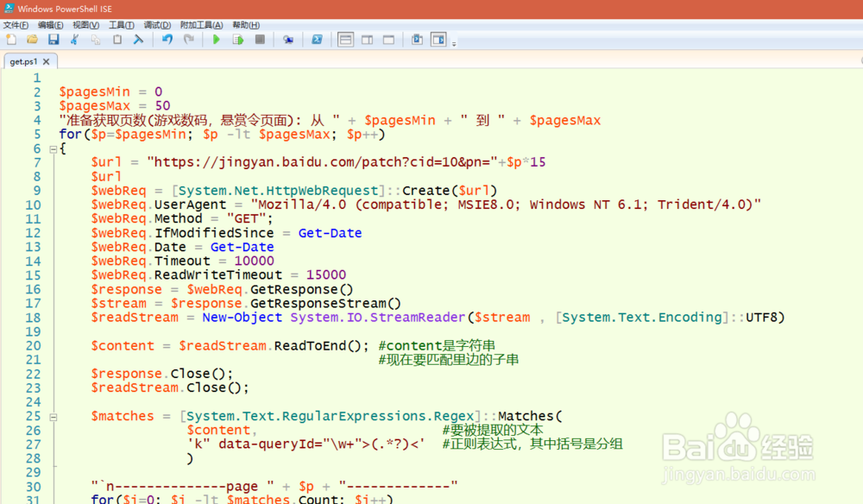Paste from clipboard using the paste icon

tap(117, 40)
